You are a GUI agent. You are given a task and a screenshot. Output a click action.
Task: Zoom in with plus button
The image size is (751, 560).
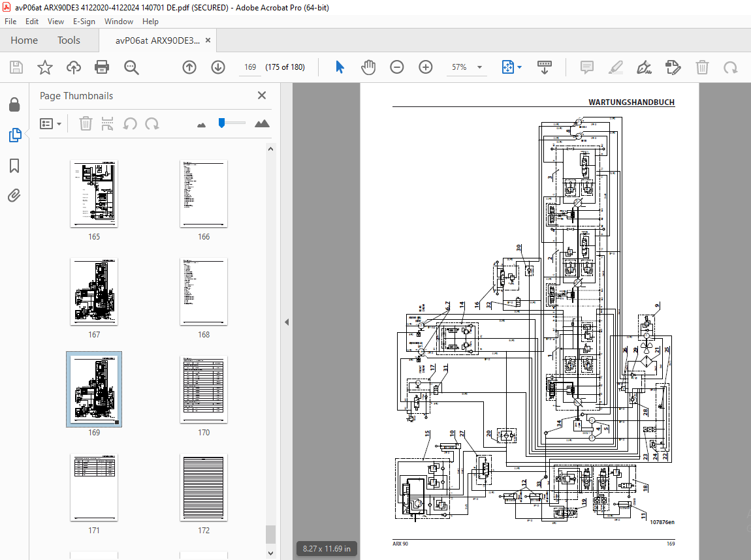425,67
